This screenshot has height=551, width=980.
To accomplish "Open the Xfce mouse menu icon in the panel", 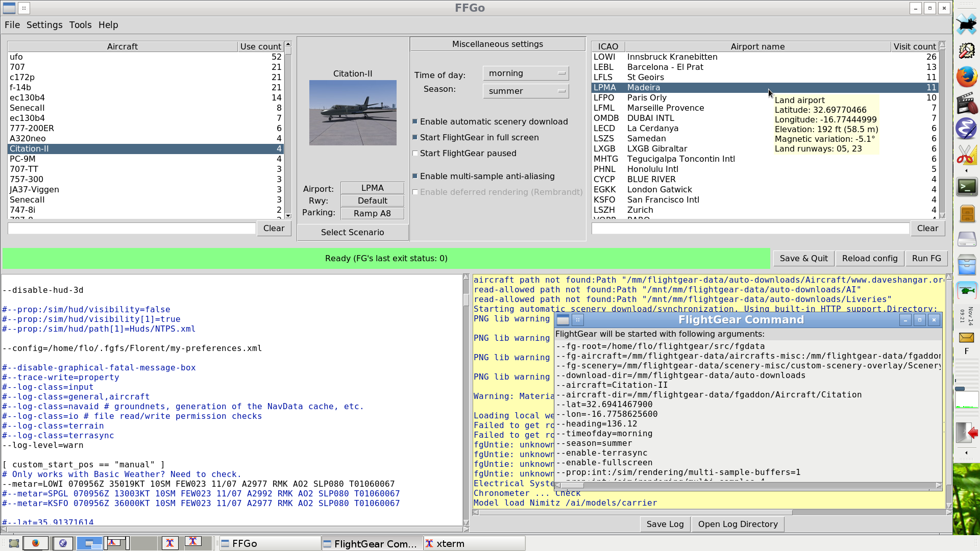I will (966, 24).
